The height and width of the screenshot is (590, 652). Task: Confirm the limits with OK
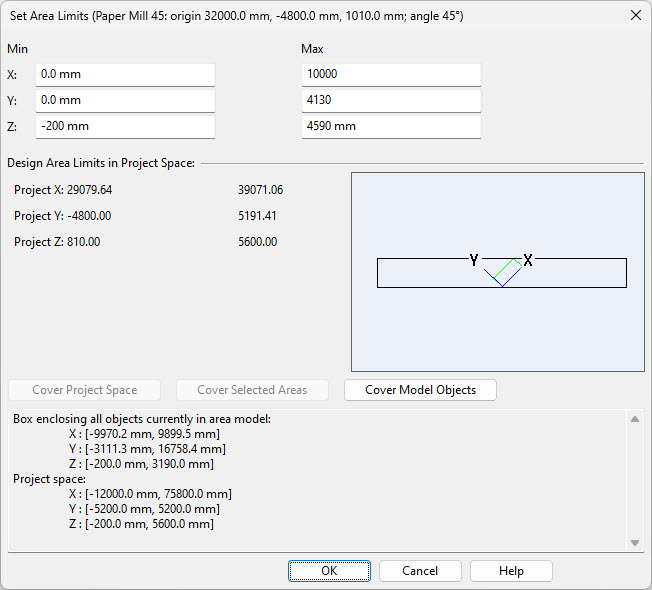329,571
